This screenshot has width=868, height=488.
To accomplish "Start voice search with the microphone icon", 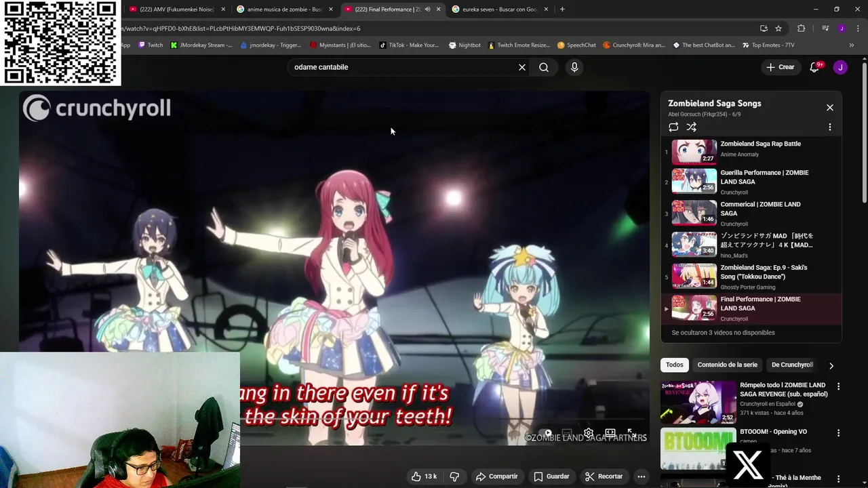I will pyautogui.click(x=574, y=67).
